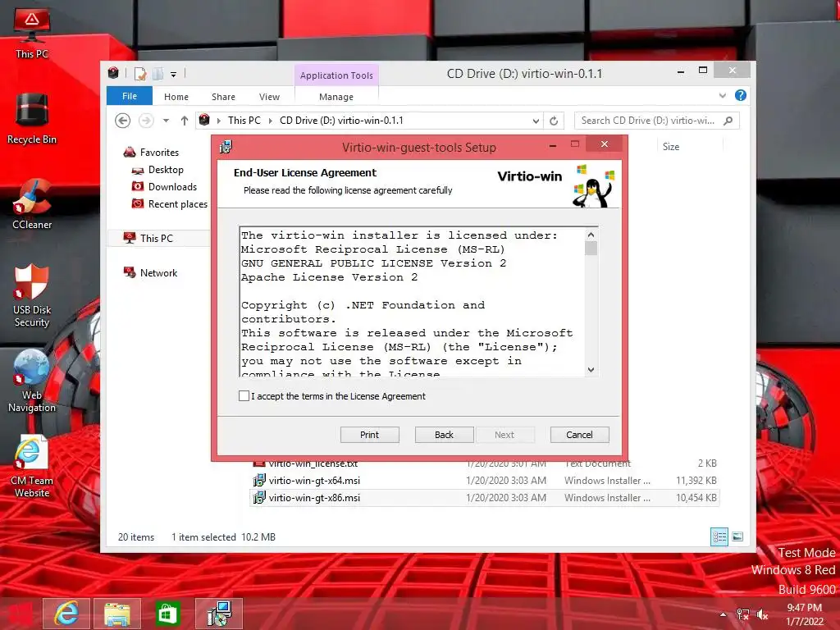
Task: Check I accept the terms checkbox
Action: click(x=244, y=396)
